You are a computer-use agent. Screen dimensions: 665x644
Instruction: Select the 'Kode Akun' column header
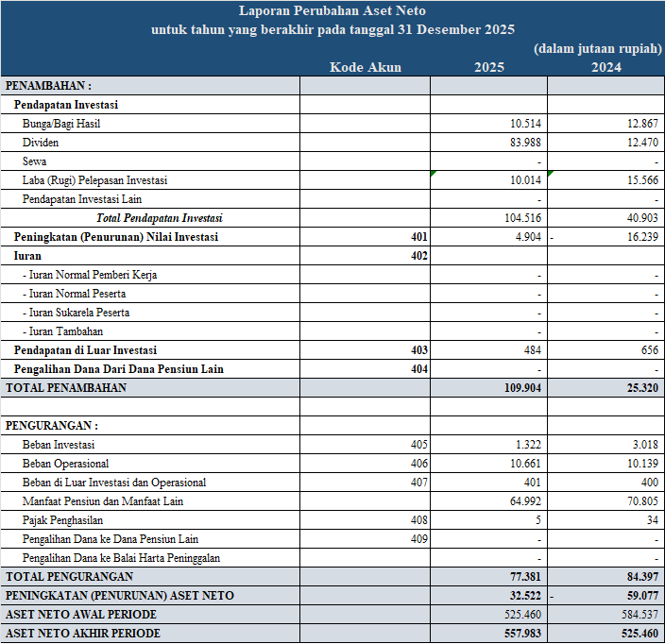[x=365, y=67]
